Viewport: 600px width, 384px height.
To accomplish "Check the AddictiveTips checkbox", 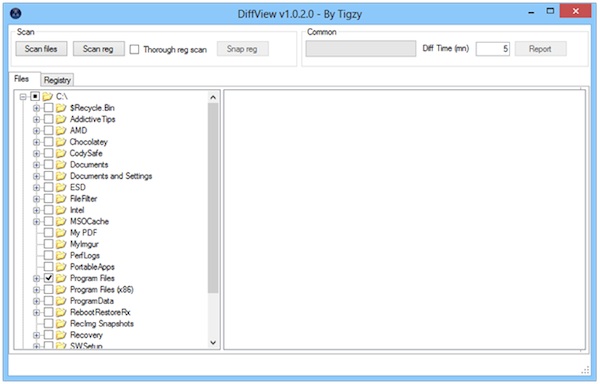I will click(49, 119).
